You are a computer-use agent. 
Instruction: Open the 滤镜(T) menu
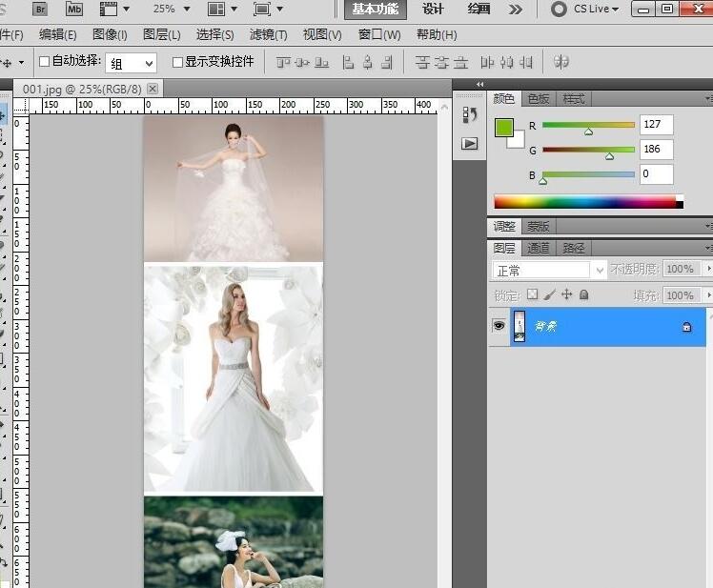[x=268, y=34]
